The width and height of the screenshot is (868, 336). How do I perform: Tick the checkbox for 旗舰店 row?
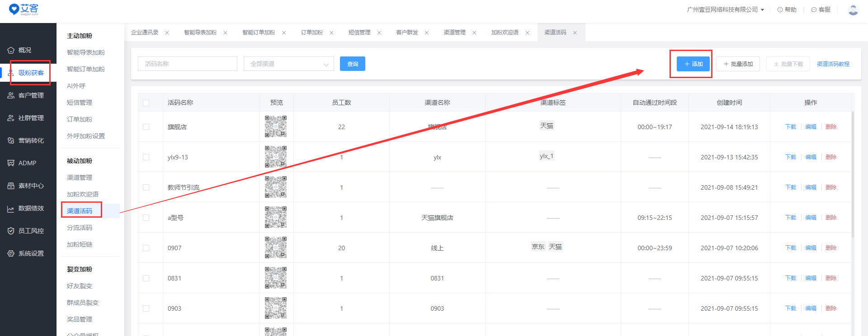(146, 127)
